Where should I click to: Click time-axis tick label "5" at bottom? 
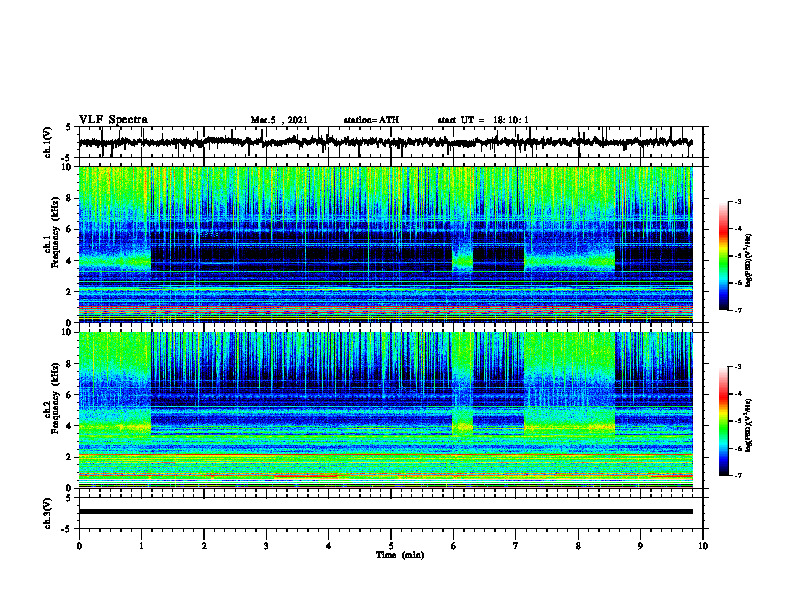(391, 546)
